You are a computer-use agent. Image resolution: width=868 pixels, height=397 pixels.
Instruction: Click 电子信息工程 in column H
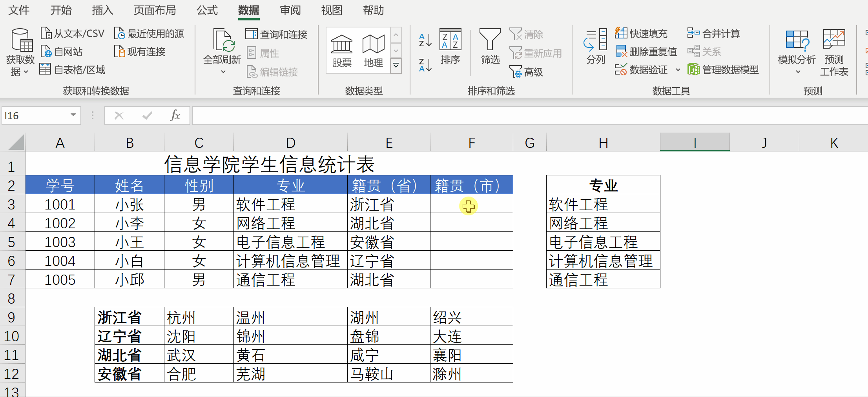click(x=603, y=242)
